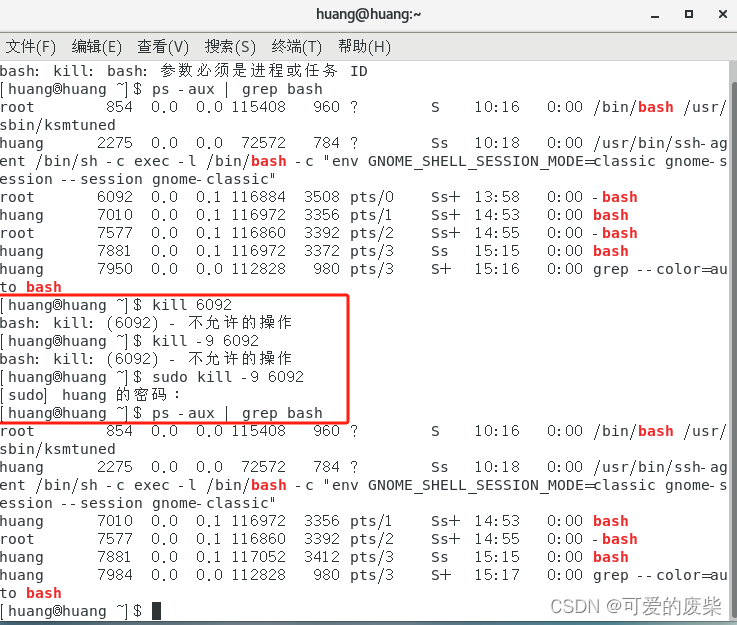
Task: Click the first '不允许的操作' error message
Action: point(240,323)
